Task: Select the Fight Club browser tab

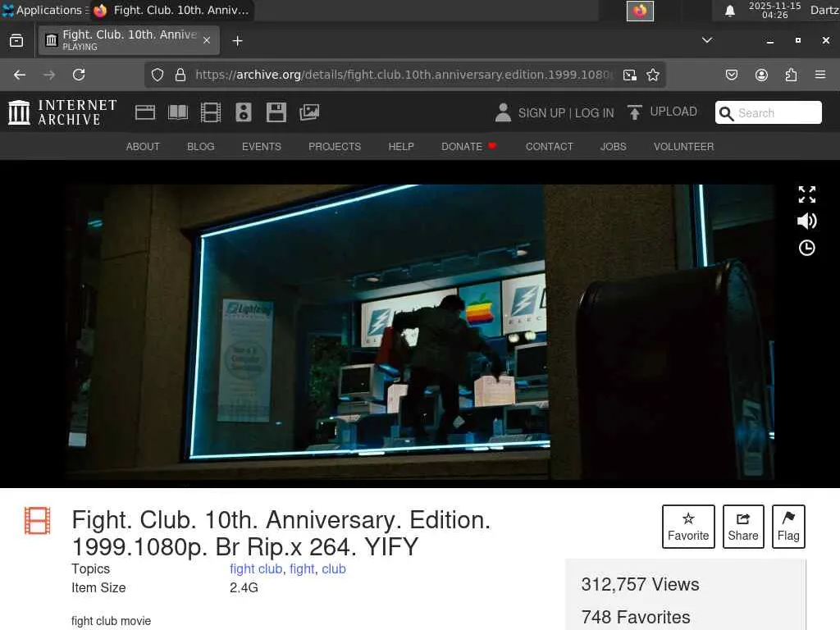Action: [x=129, y=40]
